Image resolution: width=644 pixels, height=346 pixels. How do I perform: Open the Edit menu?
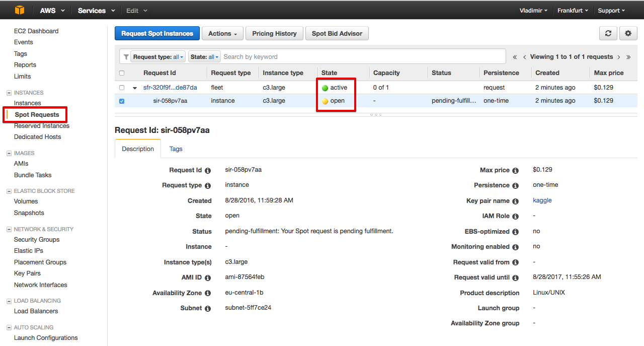click(137, 10)
